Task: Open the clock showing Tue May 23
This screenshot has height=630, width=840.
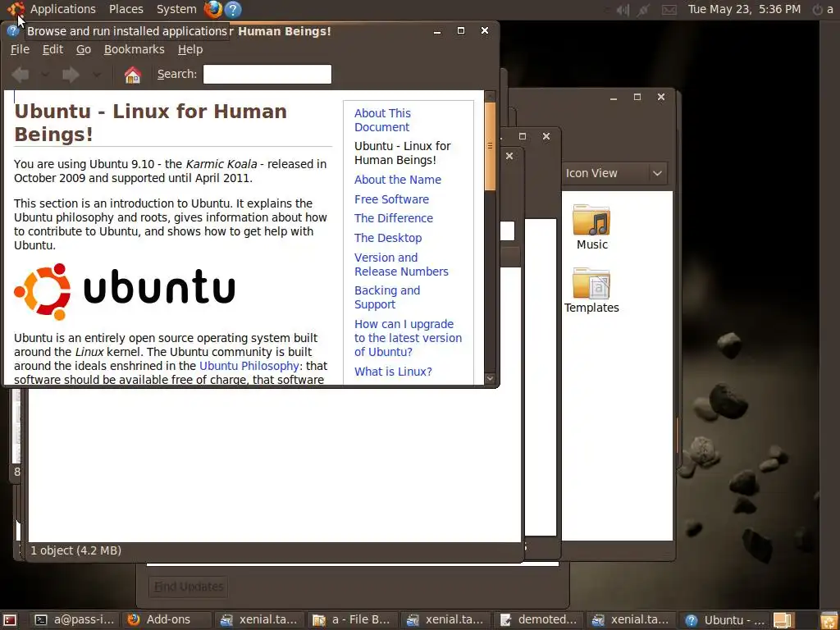Action: pos(744,10)
